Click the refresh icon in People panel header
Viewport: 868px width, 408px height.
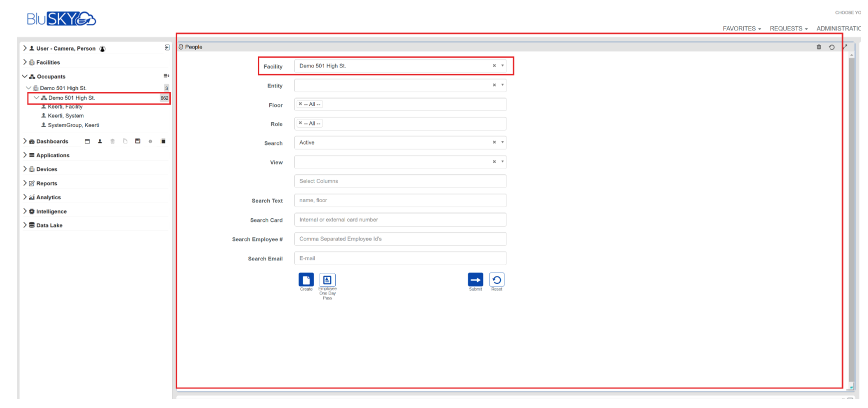[832, 47]
